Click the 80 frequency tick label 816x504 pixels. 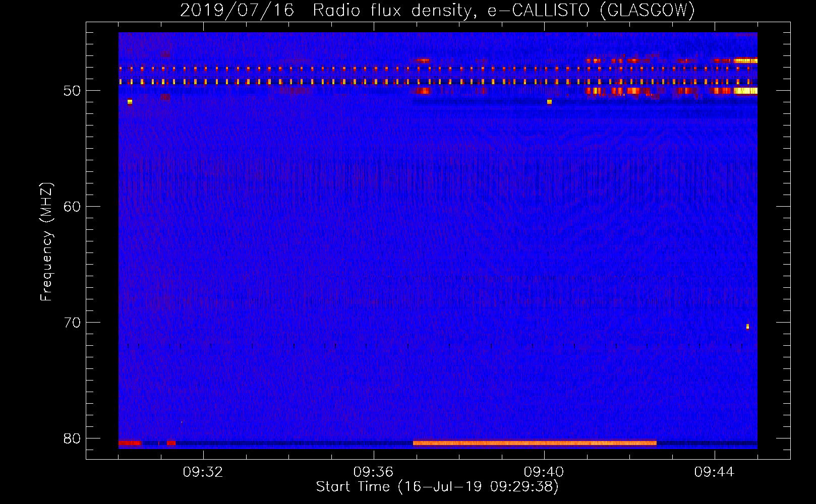click(73, 438)
